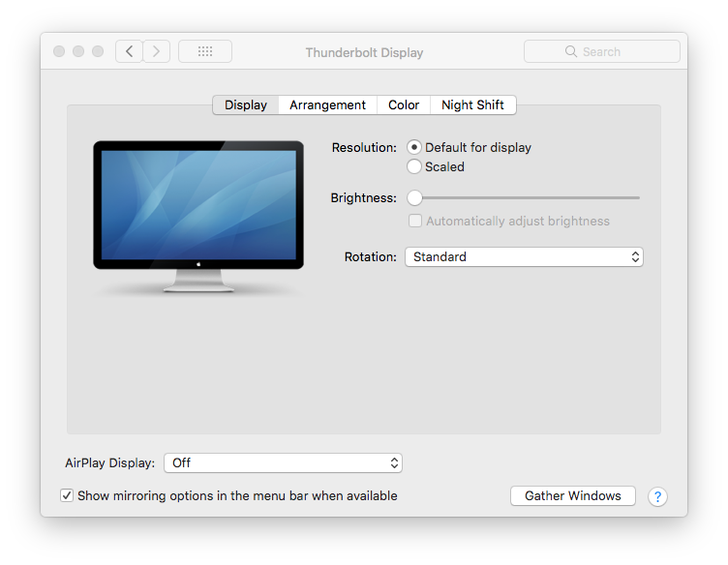Click the Thunderbolt Display window title
The image size is (728, 565).
(x=364, y=52)
